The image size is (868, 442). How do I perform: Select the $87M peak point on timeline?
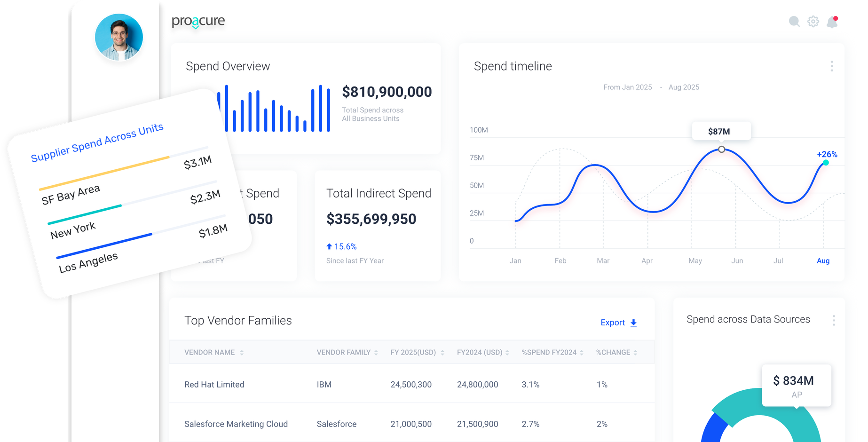pos(721,150)
